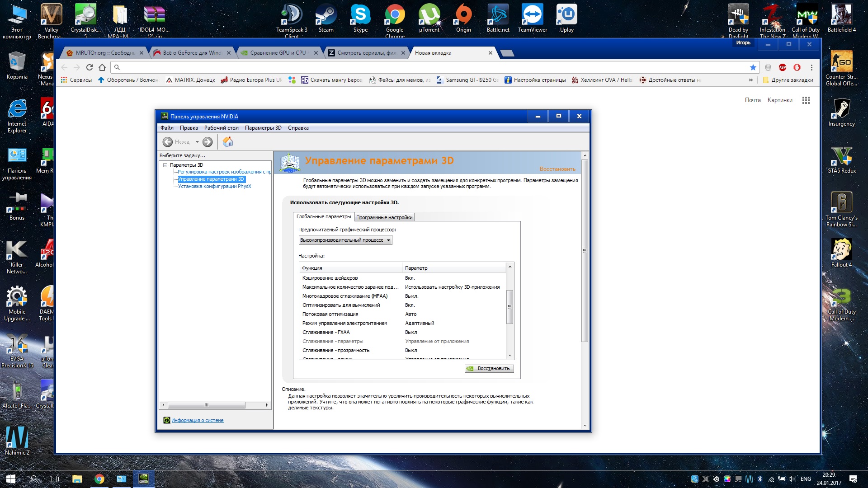Open Информация о системе link
The image size is (868, 488).
[197, 420]
